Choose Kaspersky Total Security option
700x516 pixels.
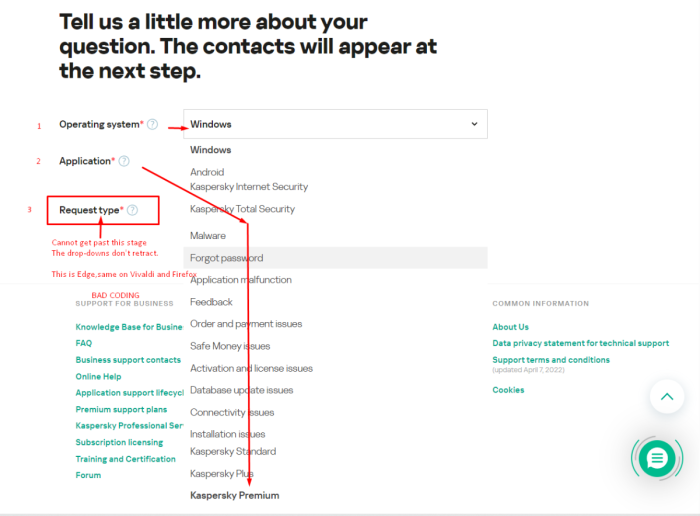point(242,209)
